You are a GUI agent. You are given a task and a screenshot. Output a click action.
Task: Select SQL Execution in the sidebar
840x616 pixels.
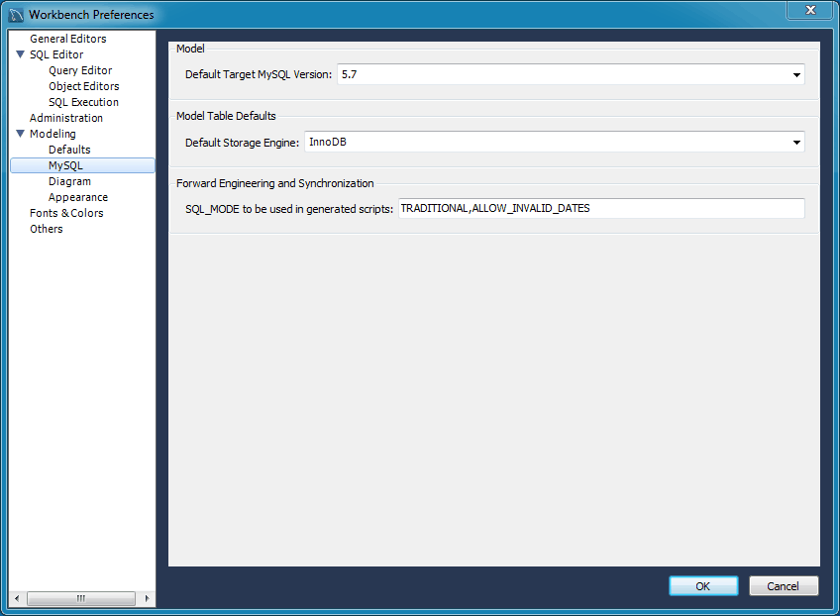83,102
